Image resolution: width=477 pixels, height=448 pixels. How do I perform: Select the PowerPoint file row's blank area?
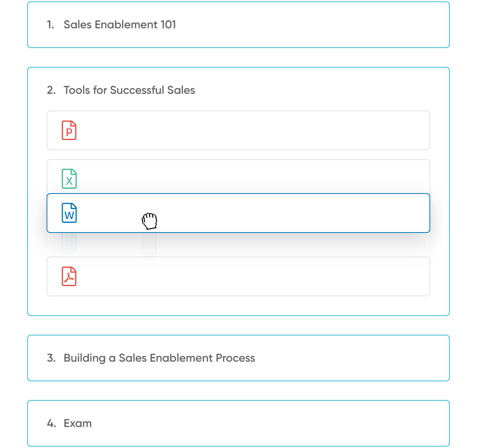[252, 130]
